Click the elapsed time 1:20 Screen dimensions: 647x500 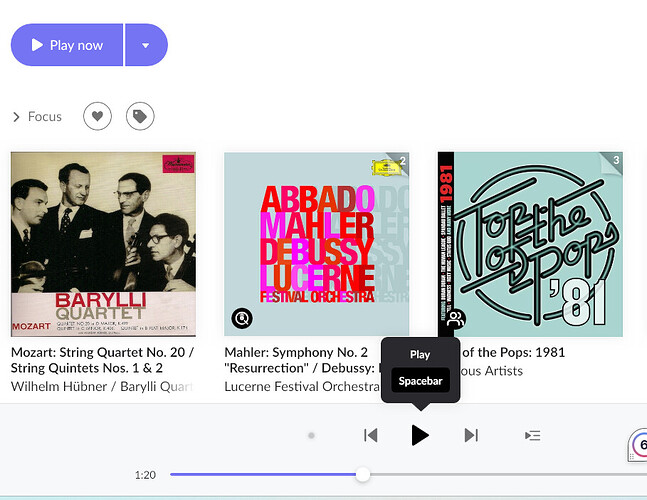(x=145, y=475)
